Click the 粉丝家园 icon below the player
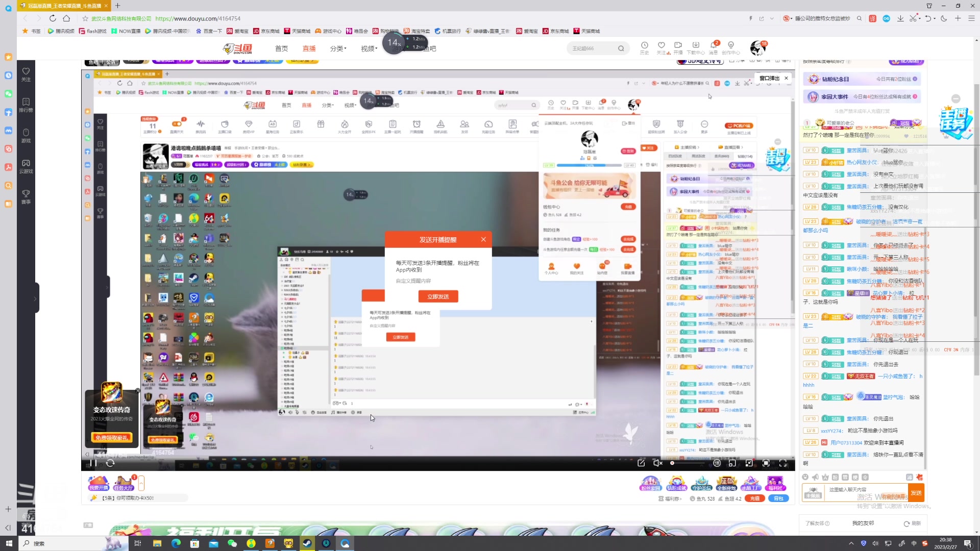980x551 pixels. click(650, 484)
